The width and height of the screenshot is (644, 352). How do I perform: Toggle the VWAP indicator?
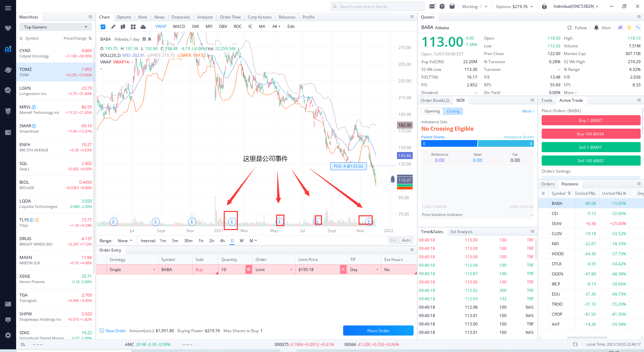click(x=161, y=27)
